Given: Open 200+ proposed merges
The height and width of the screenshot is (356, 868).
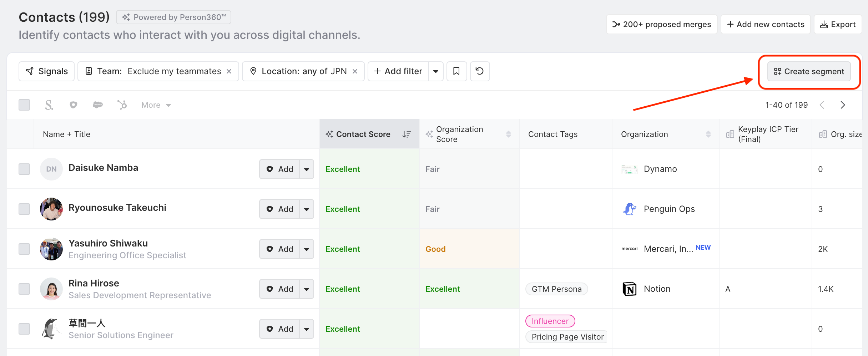Looking at the screenshot, I should click(661, 24).
